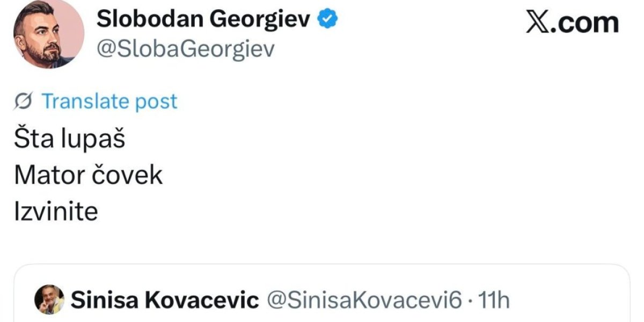Click the 11h timestamp on the quoted post
This screenshot has width=644, height=322.
pyautogui.click(x=493, y=301)
